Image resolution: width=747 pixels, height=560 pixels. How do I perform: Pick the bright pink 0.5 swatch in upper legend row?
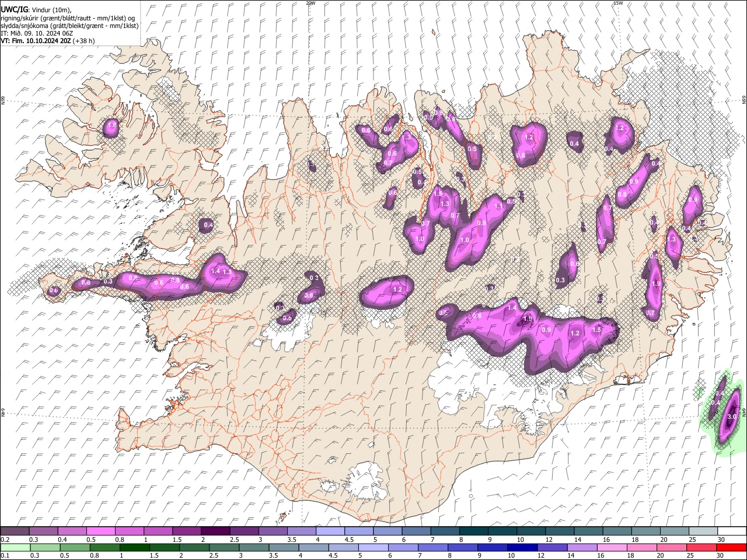point(101,531)
